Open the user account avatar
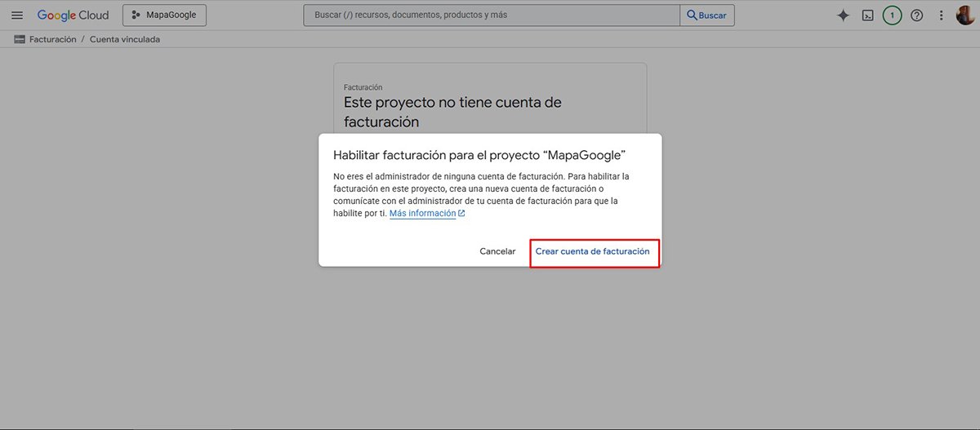 click(x=965, y=16)
